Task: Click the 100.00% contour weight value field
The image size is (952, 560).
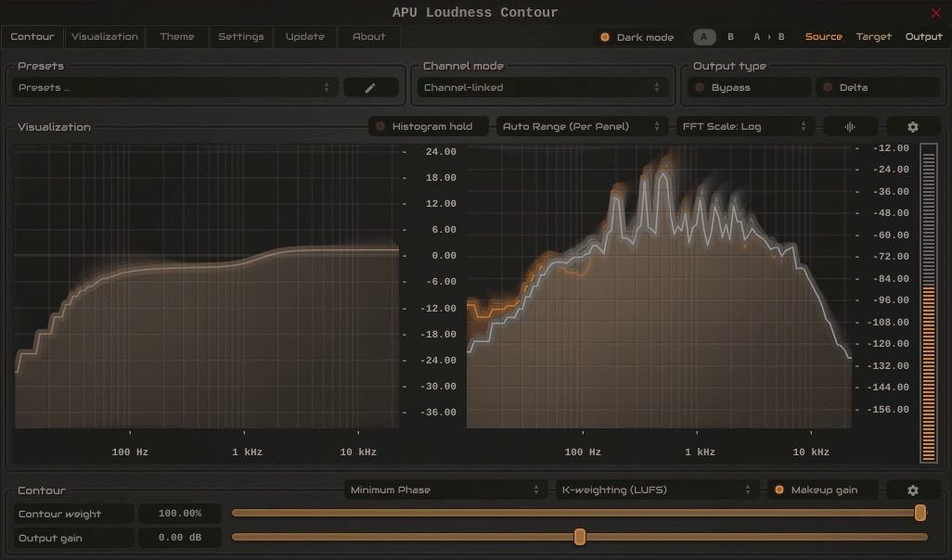Action: click(180, 514)
